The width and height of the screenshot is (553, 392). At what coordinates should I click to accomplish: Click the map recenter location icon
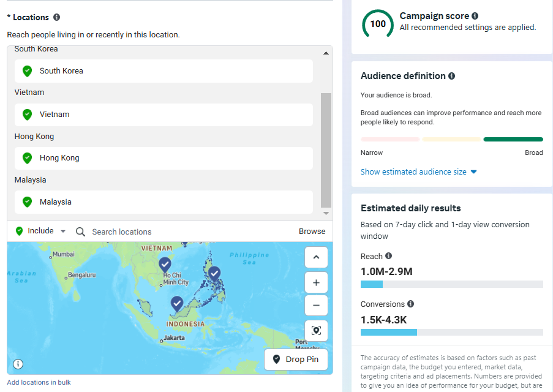[x=316, y=330]
